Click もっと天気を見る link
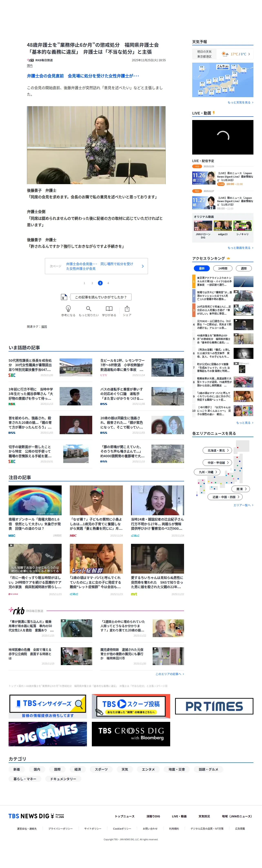This screenshot has width=262, height=868. pyautogui.click(x=240, y=102)
